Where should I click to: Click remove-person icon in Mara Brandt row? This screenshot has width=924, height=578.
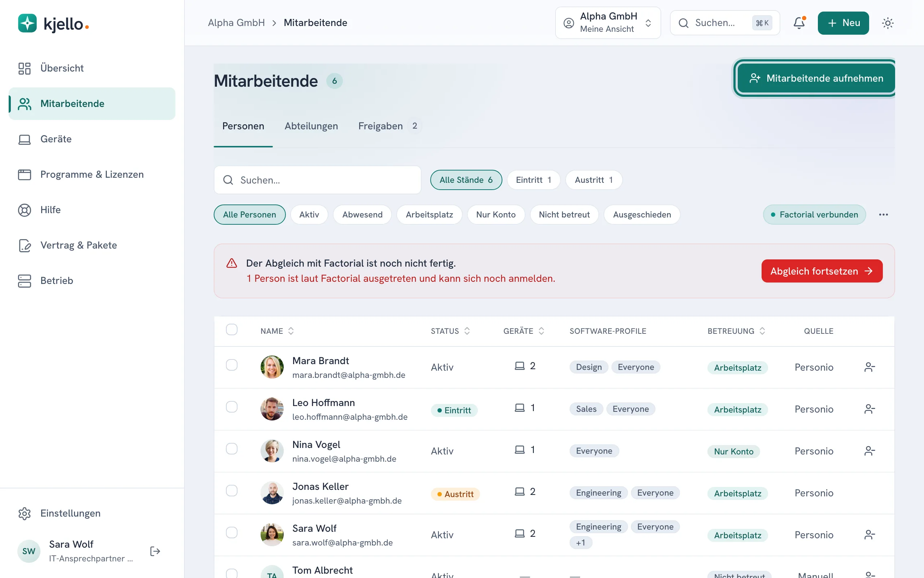[869, 367]
